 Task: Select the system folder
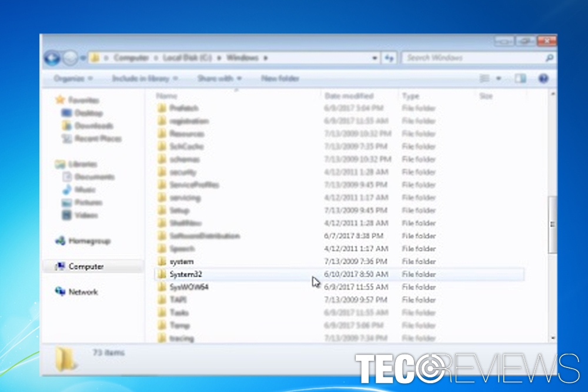coord(182,262)
